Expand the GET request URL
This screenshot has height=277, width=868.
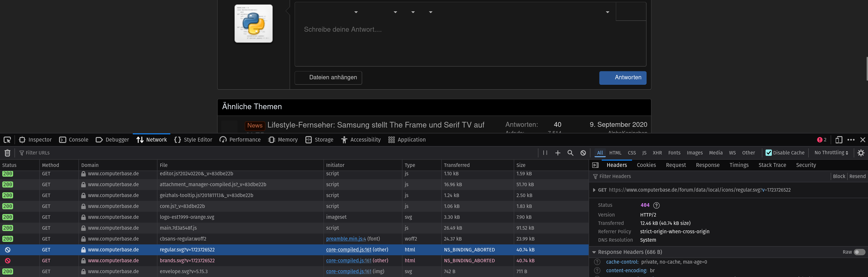[x=594, y=190]
